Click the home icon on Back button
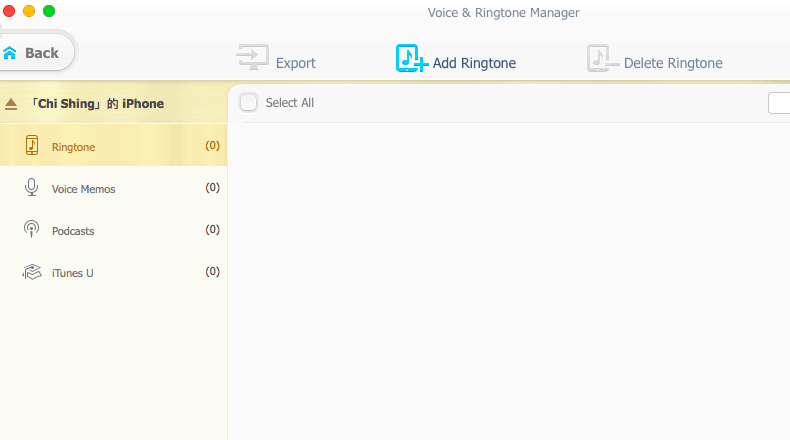The image size is (790, 440). (x=10, y=53)
